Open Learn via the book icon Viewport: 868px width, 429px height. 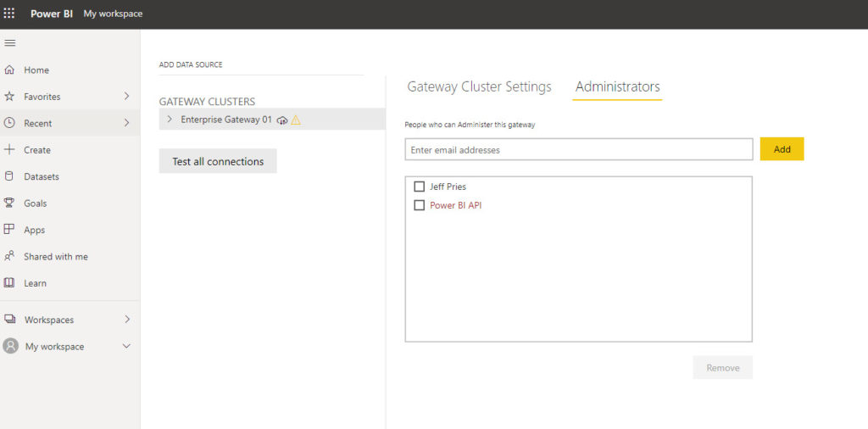point(10,282)
